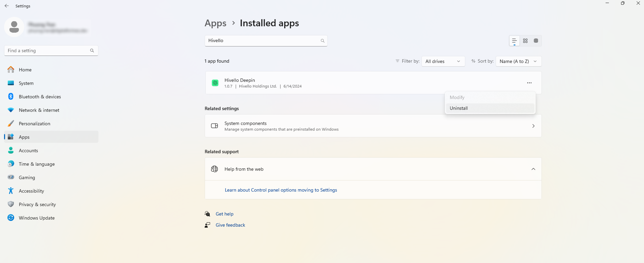The height and width of the screenshot is (263, 644).
Task: Select Modify in the context menu
Action: tap(457, 97)
